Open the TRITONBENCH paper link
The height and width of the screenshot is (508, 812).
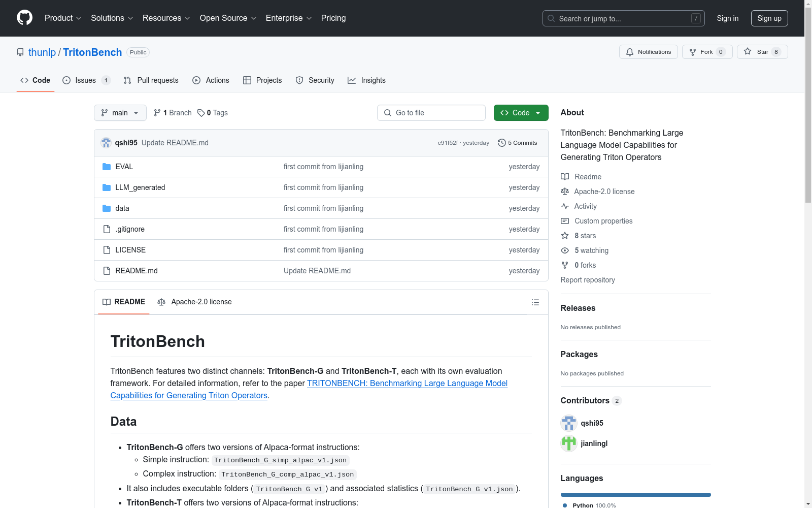tap(309, 390)
